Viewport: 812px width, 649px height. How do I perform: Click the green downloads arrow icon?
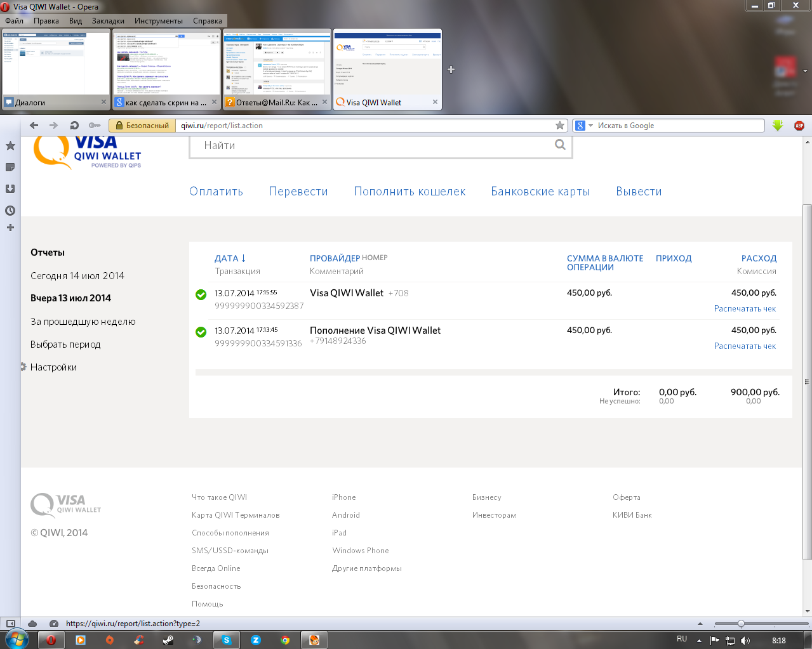click(778, 126)
